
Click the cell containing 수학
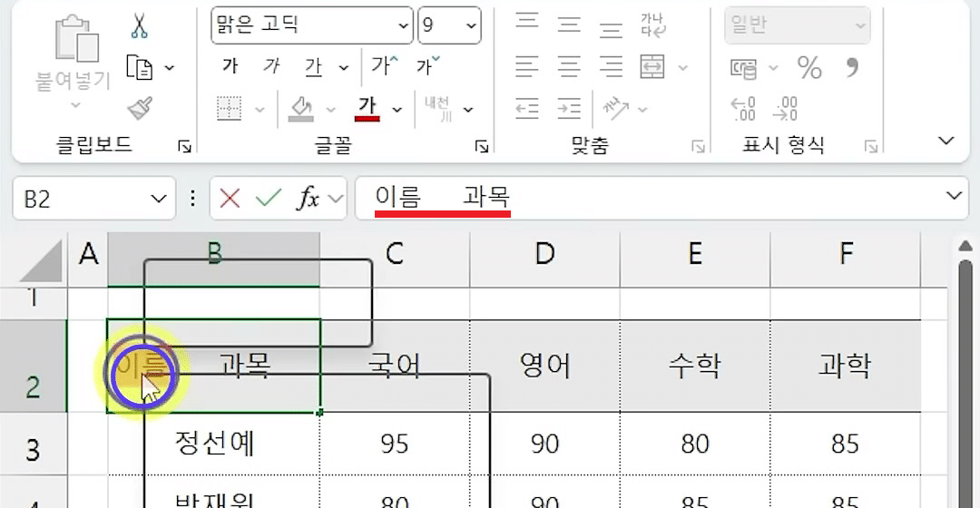695,366
